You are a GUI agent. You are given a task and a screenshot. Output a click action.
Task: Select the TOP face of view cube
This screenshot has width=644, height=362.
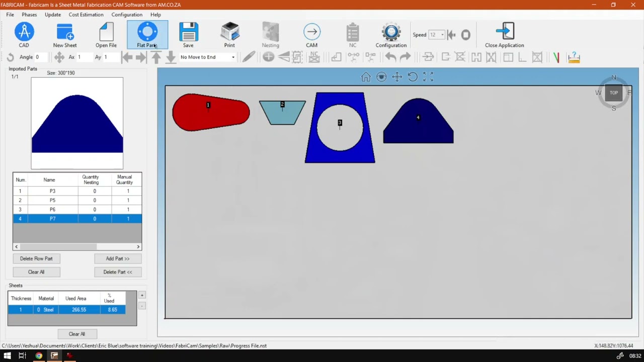614,93
